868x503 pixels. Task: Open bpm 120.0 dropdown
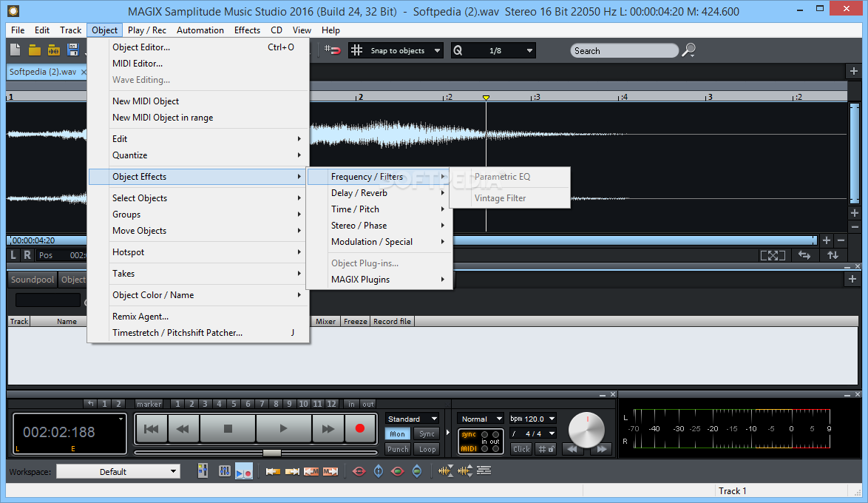532,419
